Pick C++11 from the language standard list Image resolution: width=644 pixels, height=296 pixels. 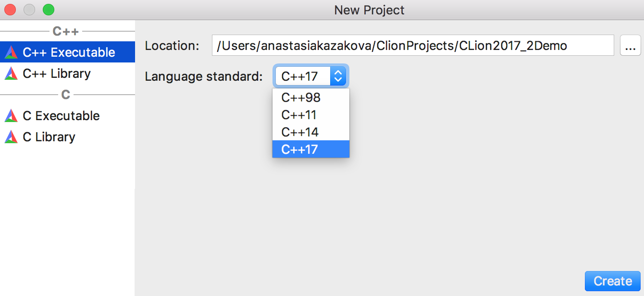(311, 115)
